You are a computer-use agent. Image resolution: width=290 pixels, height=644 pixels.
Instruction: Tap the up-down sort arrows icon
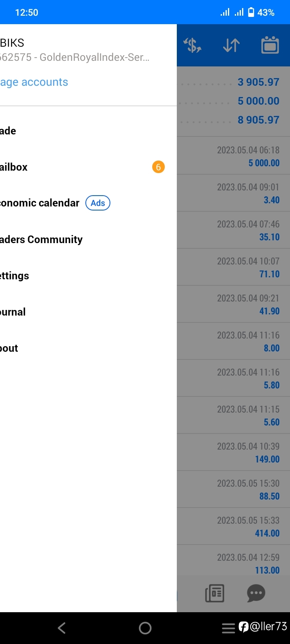click(x=231, y=45)
